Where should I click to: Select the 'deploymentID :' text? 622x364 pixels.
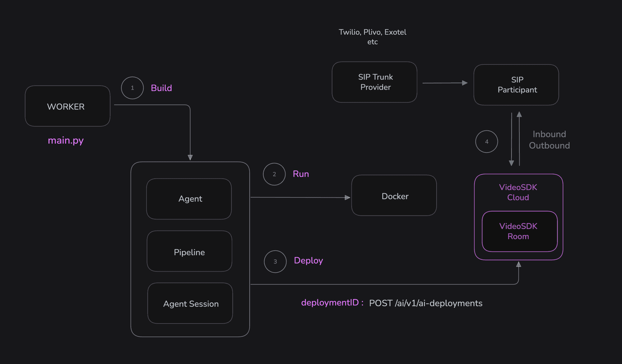pyautogui.click(x=332, y=303)
